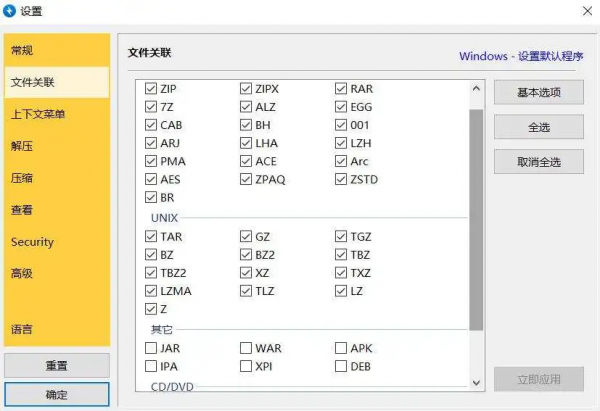Viewport: 600px width, 411px height.
Task: Check the APK checkbox
Action: [x=341, y=348]
